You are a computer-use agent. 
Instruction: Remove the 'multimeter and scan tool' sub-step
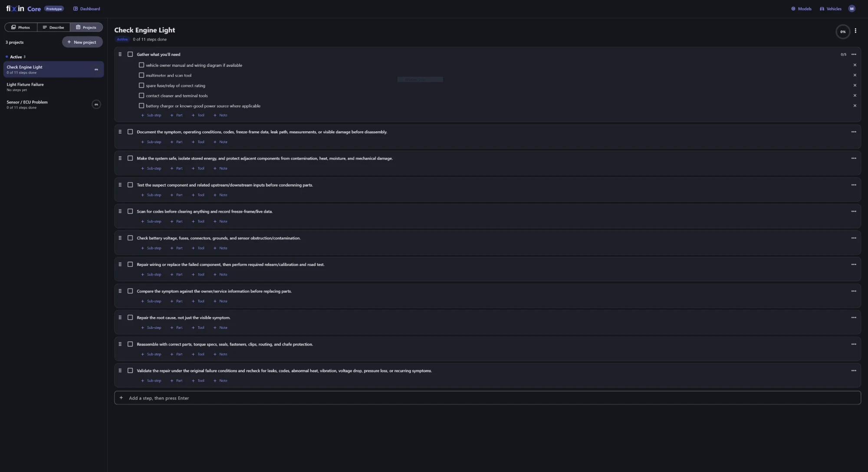tap(855, 75)
